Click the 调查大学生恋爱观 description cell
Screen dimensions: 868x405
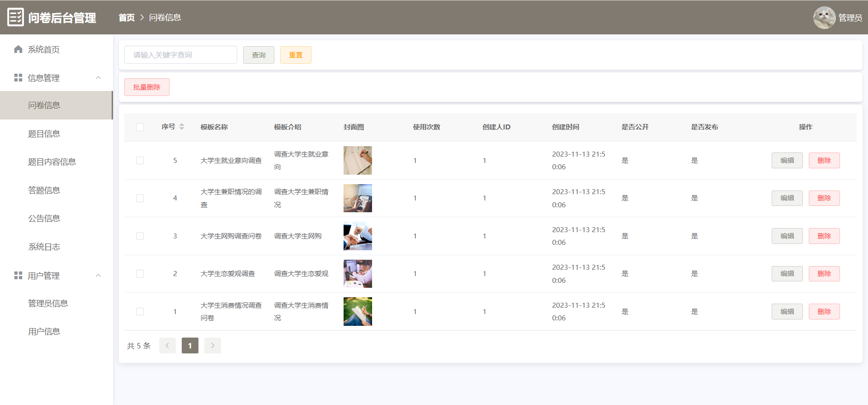(x=301, y=274)
